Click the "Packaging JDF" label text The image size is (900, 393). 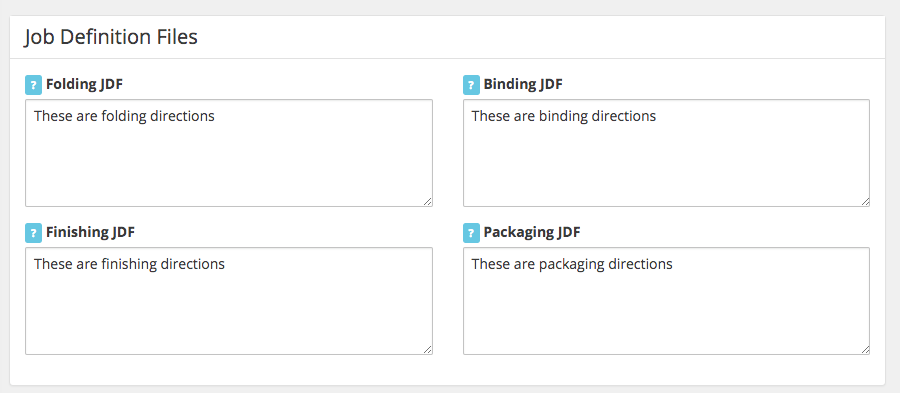[532, 232]
